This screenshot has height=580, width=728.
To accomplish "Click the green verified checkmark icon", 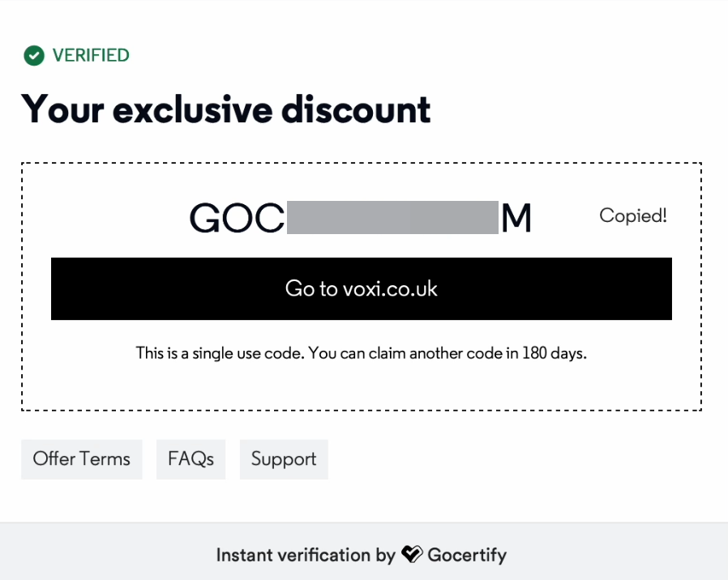I will click(x=34, y=56).
